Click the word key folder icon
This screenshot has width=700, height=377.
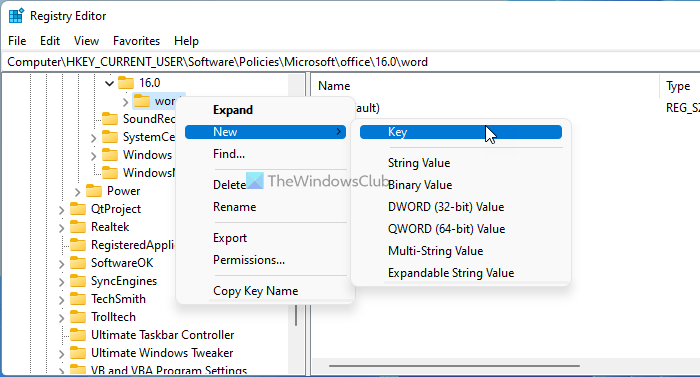(142, 101)
